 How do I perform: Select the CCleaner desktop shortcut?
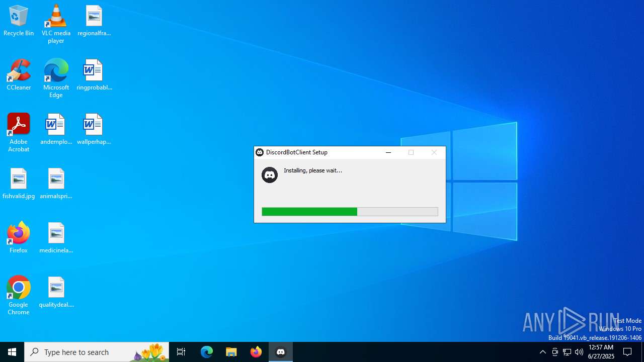[x=19, y=75]
